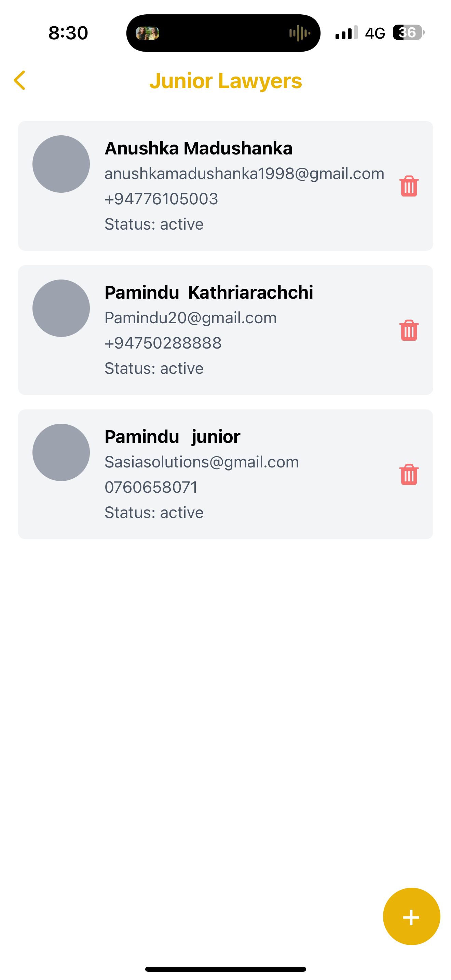Select the Pamindu Kathriarachchi name
This screenshot has width=451, height=980.
(x=209, y=292)
